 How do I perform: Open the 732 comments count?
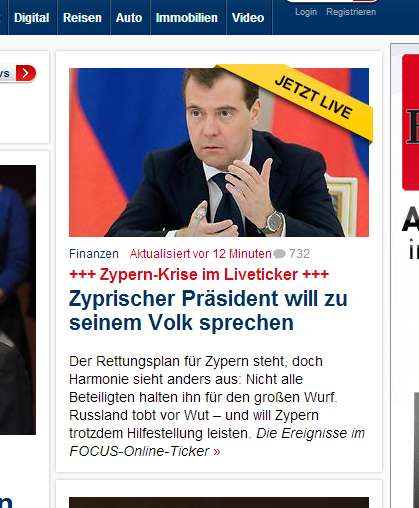click(x=299, y=254)
